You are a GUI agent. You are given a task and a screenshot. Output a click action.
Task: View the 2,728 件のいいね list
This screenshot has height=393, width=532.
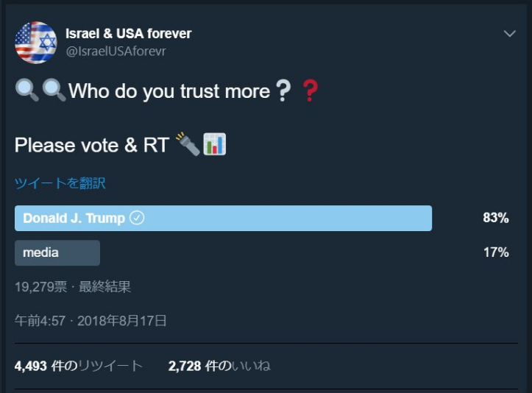pyautogui.click(x=217, y=366)
